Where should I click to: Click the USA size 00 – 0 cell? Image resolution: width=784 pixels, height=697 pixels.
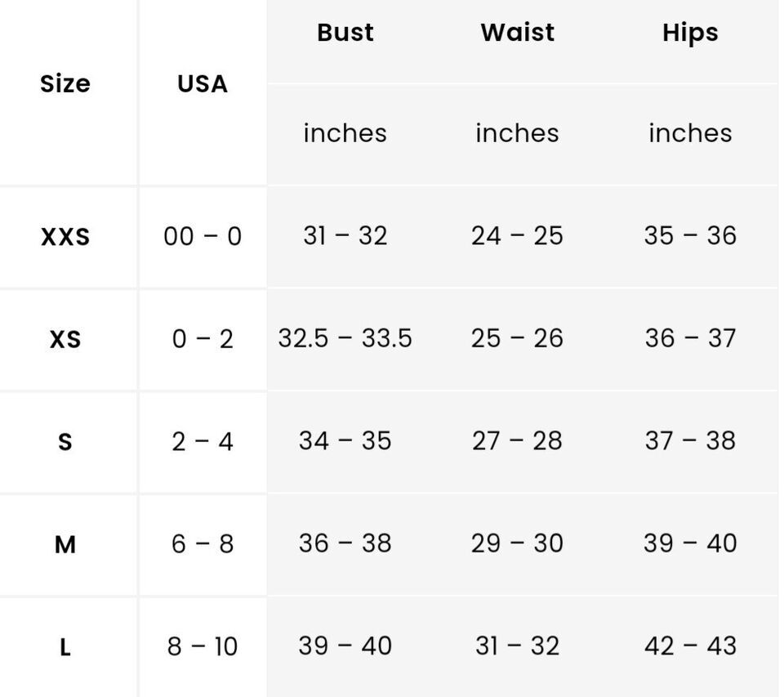pos(203,236)
